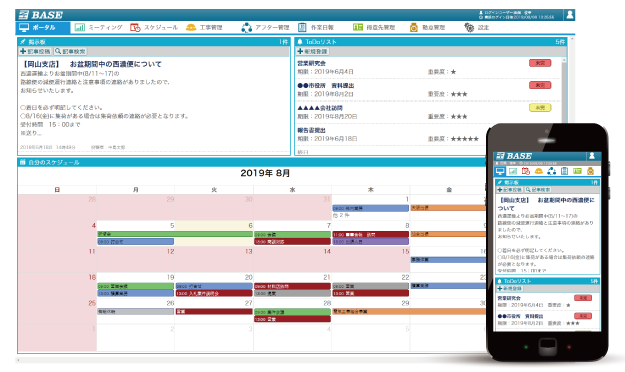Open the red 09:00 event on August 21
The height and width of the screenshot is (372, 625).
pyautogui.click(x=293, y=286)
